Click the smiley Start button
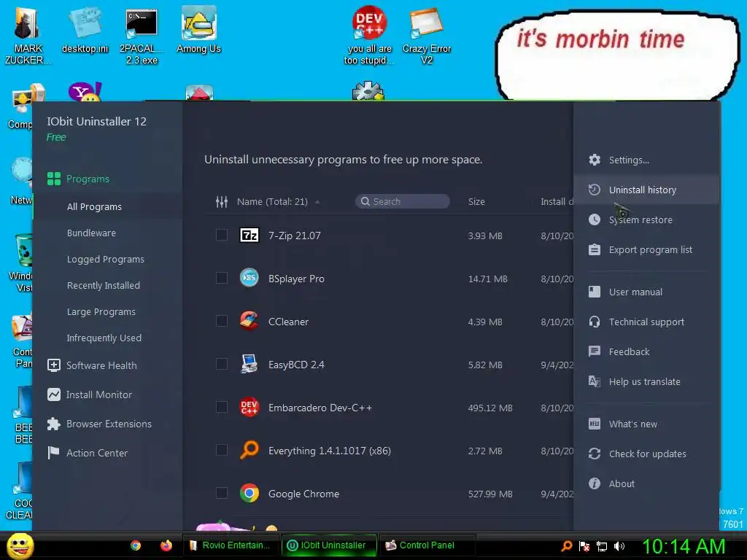Screen dimensions: 747x560 (x=20, y=545)
